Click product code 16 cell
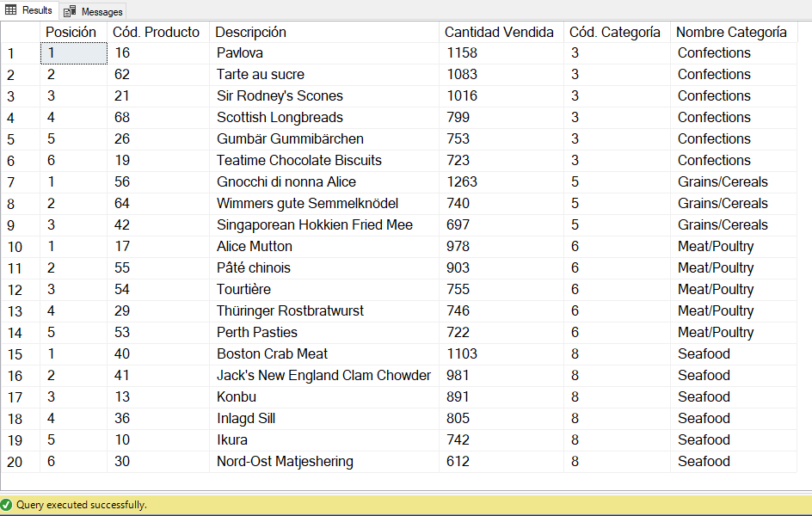This screenshot has width=812, height=516. tap(158, 52)
